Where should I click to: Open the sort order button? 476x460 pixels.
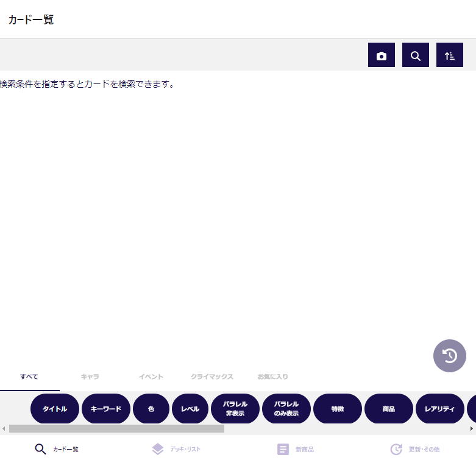pos(450,55)
